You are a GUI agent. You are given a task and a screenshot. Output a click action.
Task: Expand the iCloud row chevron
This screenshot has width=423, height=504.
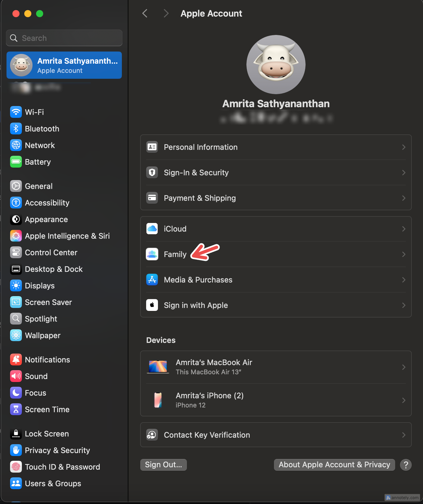pos(403,229)
